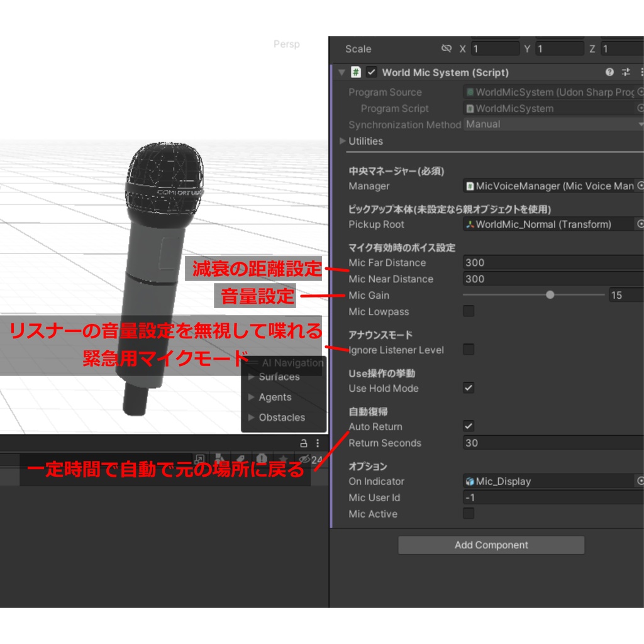Open the panel's three-dot options menu
644x644 pixels.
(x=318, y=443)
